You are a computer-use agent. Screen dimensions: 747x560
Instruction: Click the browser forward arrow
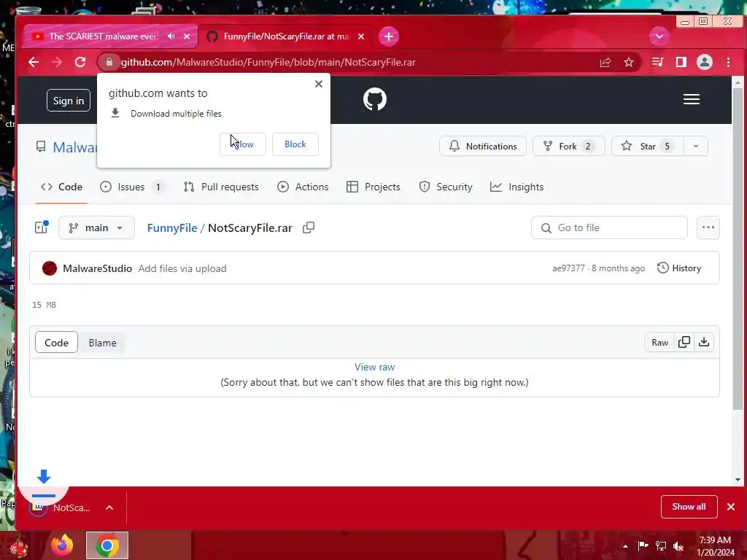(x=57, y=62)
